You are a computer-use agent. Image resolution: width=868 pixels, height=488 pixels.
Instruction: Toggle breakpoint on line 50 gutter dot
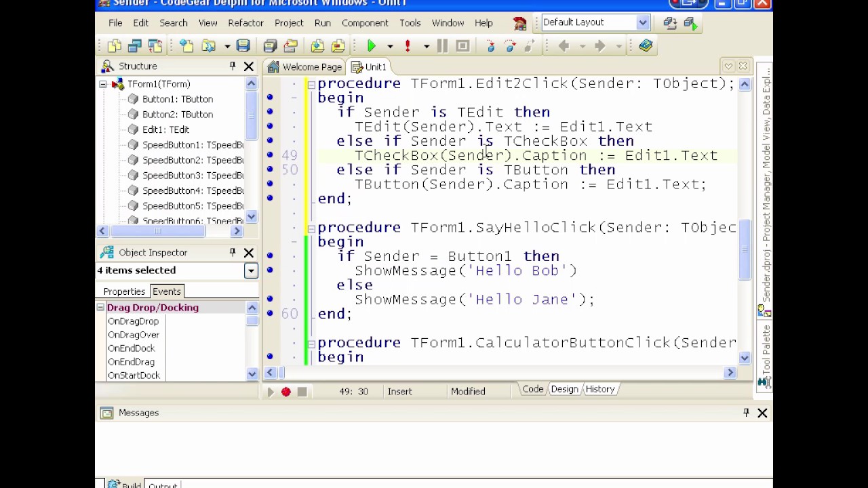click(x=270, y=169)
